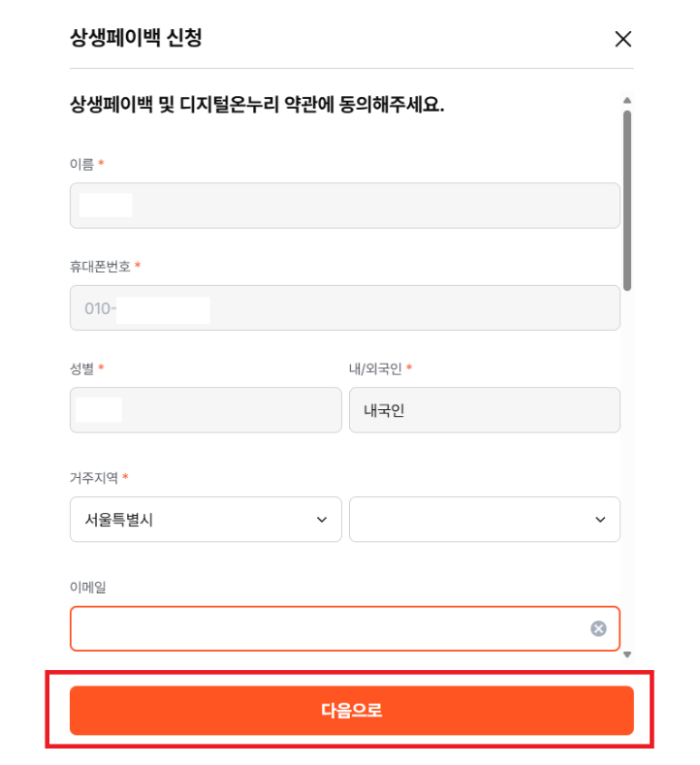Image resolution: width=700 pixels, height=765 pixels.
Task: Open the 서울특별시 region dropdown
Action: coord(206,519)
